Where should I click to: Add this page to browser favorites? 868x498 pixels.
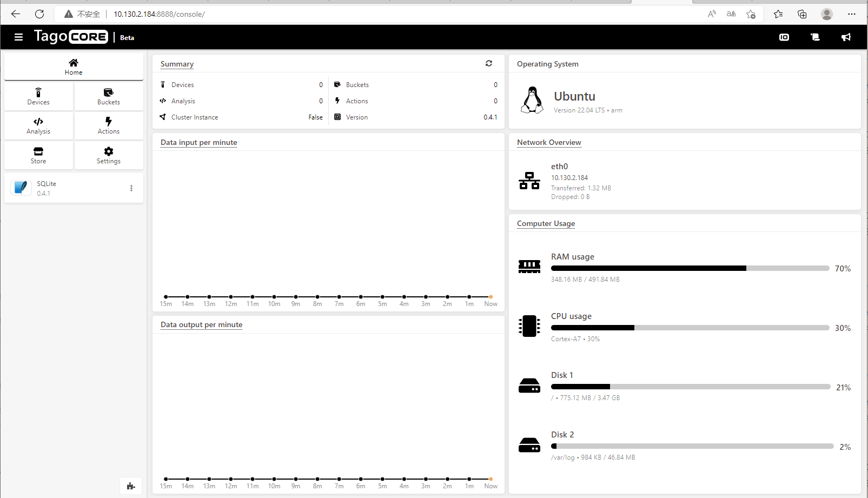pos(751,14)
